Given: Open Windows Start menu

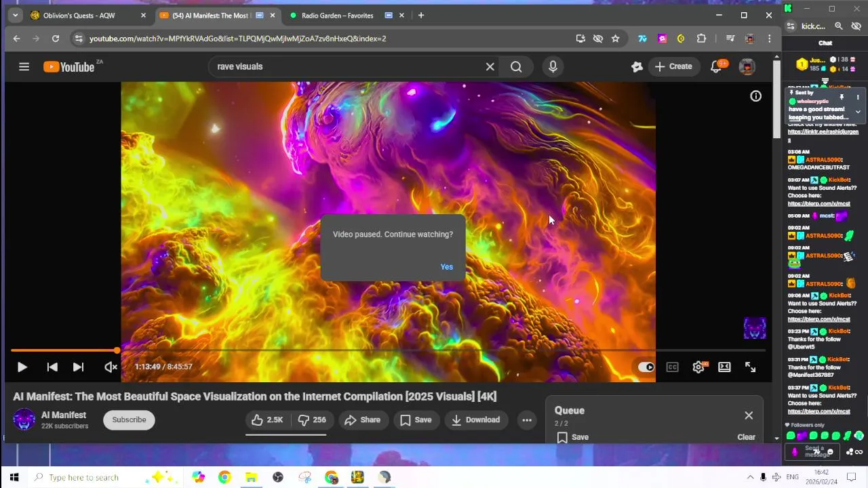Looking at the screenshot, I should 14,477.
